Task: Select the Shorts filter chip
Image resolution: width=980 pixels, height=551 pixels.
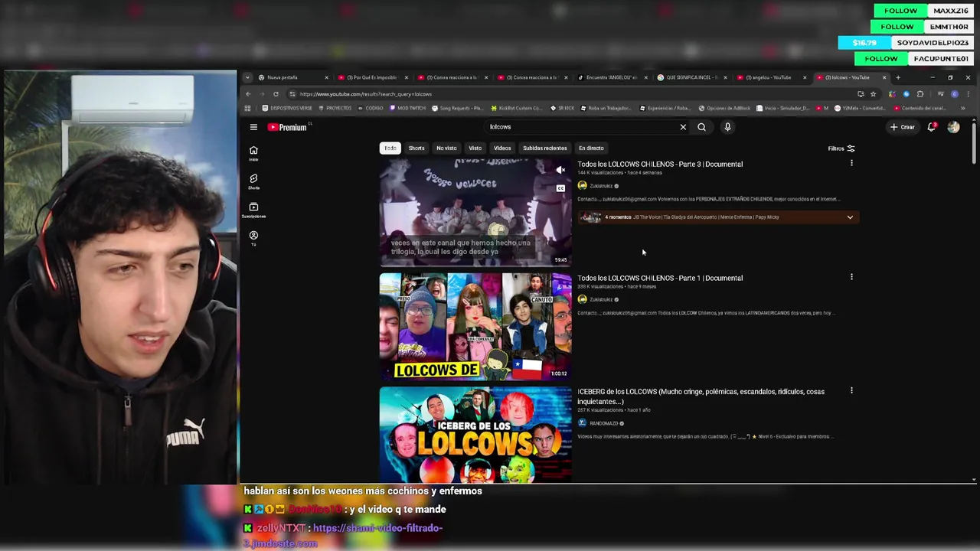Action: (416, 148)
